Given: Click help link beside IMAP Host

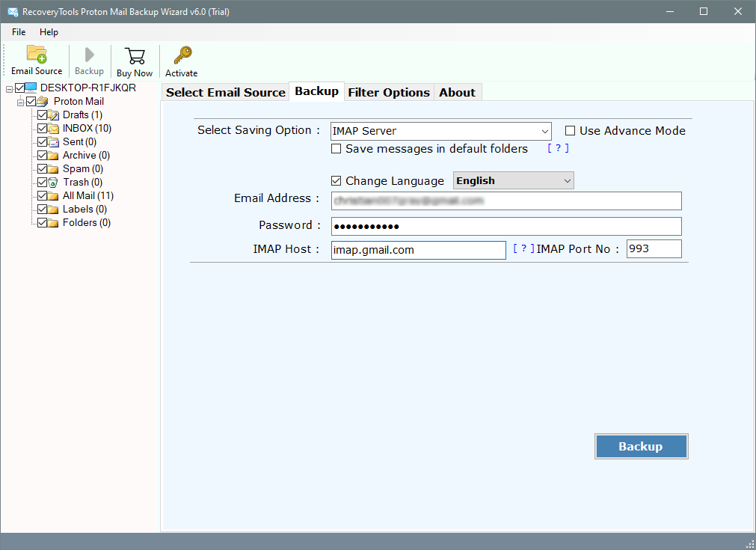Looking at the screenshot, I should (x=523, y=248).
